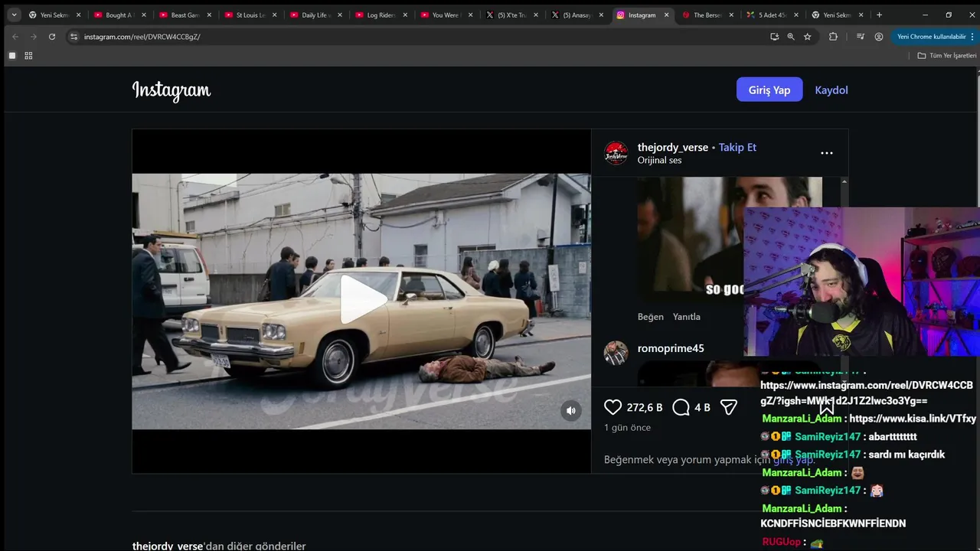Bookmark this page with the star icon
The height and width of the screenshot is (551, 980).
pyautogui.click(x=807, y=37)
